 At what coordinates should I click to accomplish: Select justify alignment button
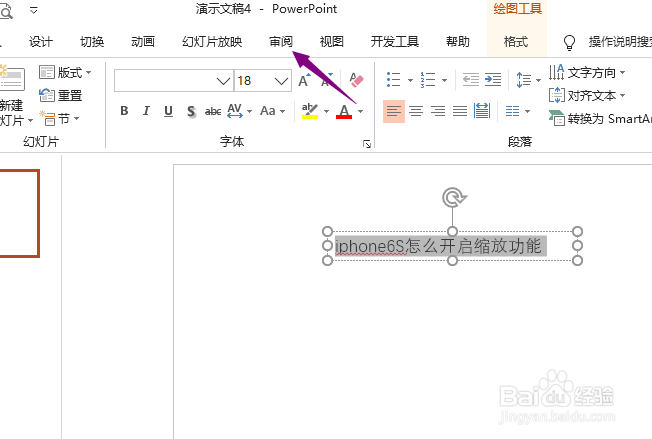click(x=460, y=111)
